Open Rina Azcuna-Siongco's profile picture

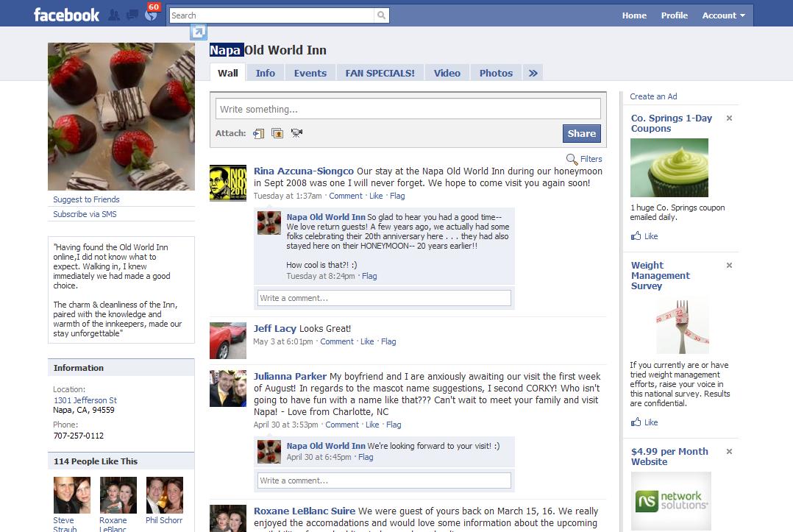pyautogui.click(x=228, y=183)
